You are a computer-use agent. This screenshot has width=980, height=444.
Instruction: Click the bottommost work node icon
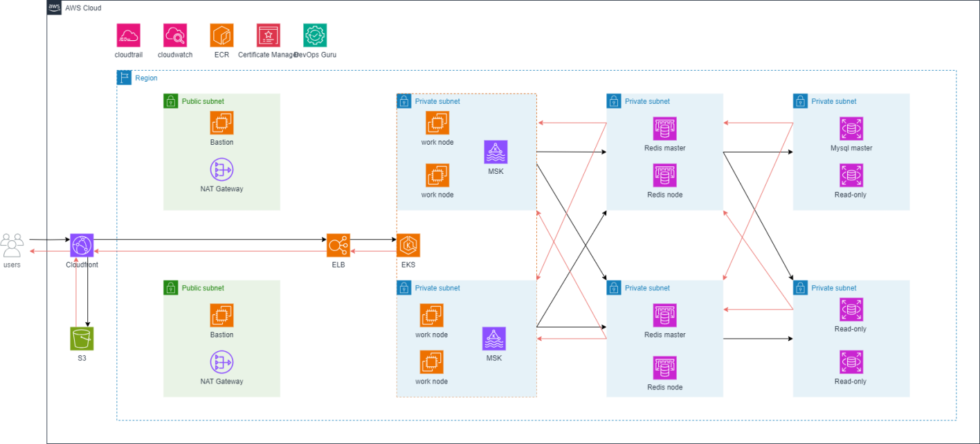click(x=432, y=362)
